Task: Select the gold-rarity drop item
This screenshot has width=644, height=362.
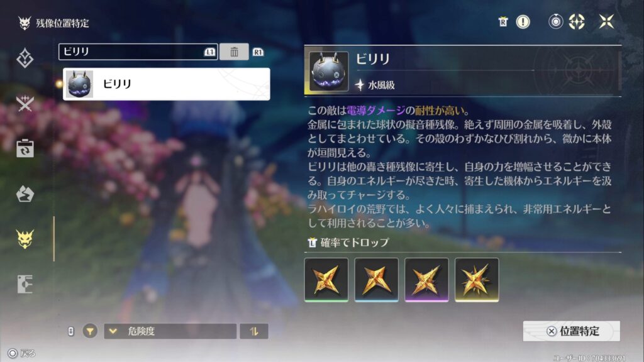Action: [x=477, y=280]
